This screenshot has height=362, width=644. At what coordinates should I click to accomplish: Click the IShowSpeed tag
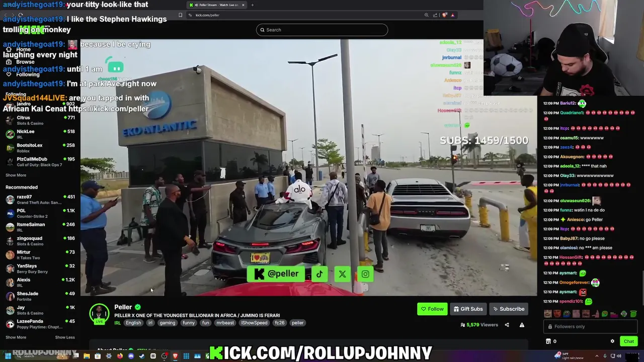click(x=254, y=323)
